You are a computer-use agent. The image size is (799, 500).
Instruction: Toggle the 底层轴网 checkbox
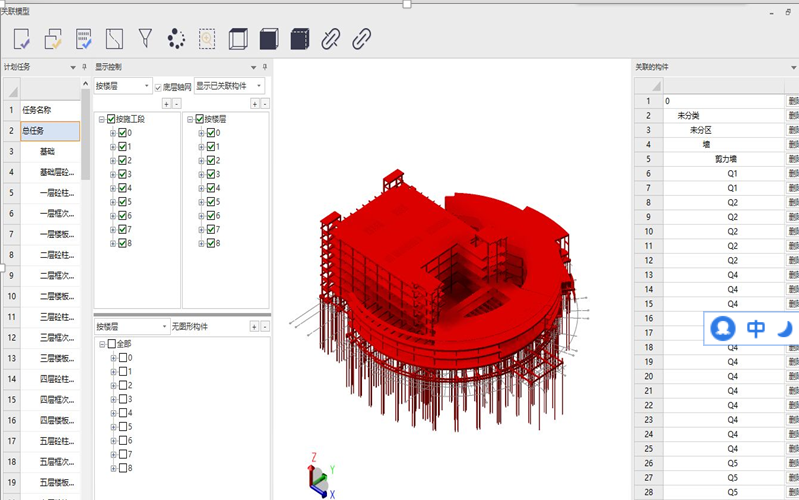click(158, 88)
